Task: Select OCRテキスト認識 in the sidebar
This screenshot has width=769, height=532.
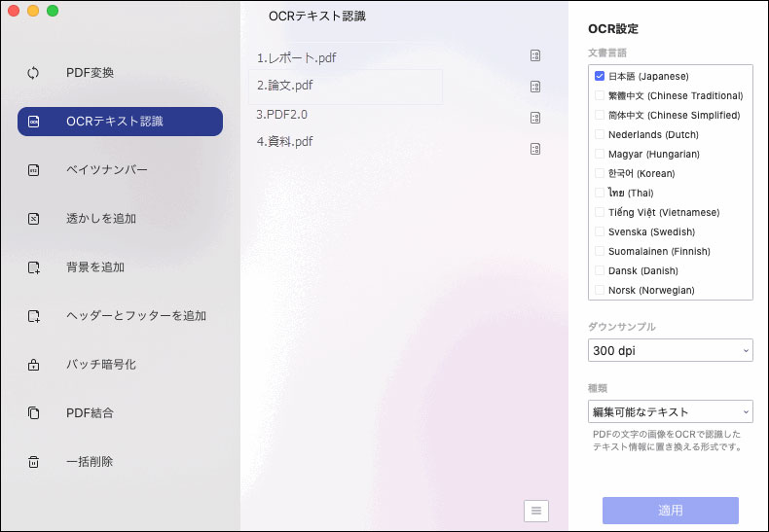Action: pyautogui.click(x=120, y=122)
